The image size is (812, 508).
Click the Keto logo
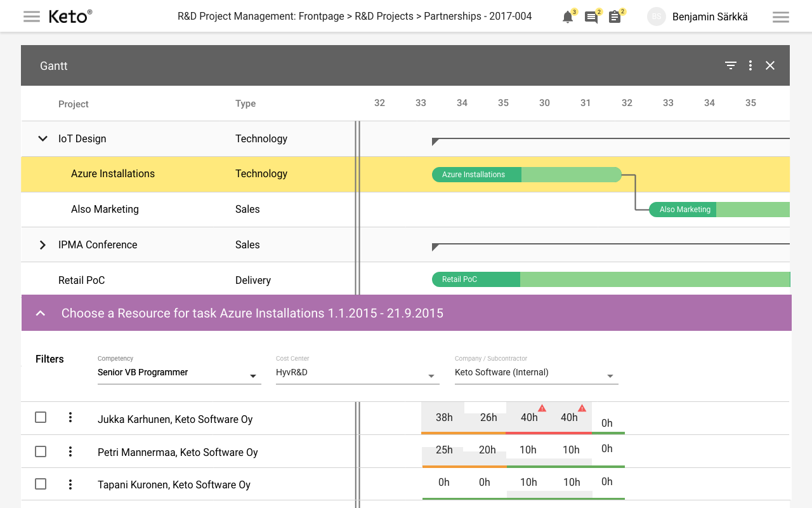pyautogui.click(x=70, y=17)
